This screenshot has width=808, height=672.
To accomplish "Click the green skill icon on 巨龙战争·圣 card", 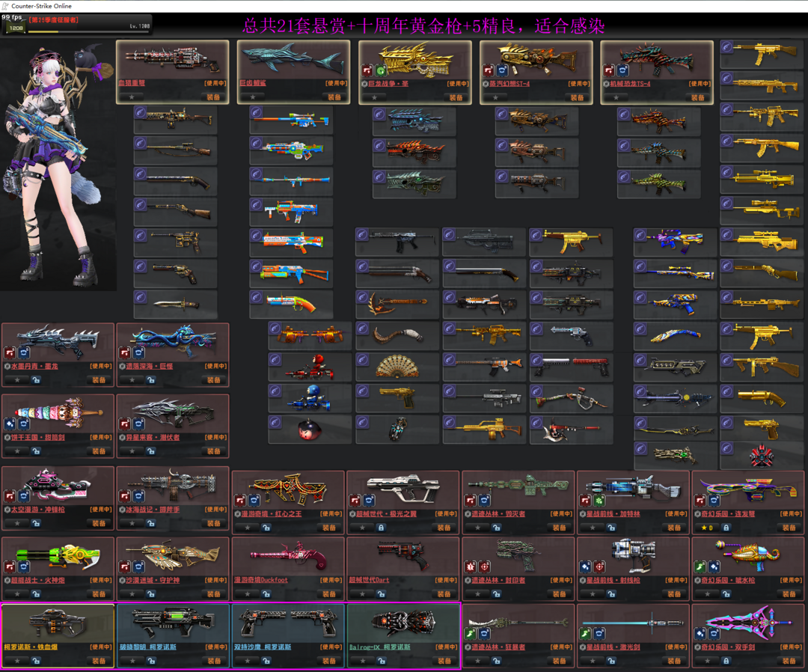I will [381, 70].
